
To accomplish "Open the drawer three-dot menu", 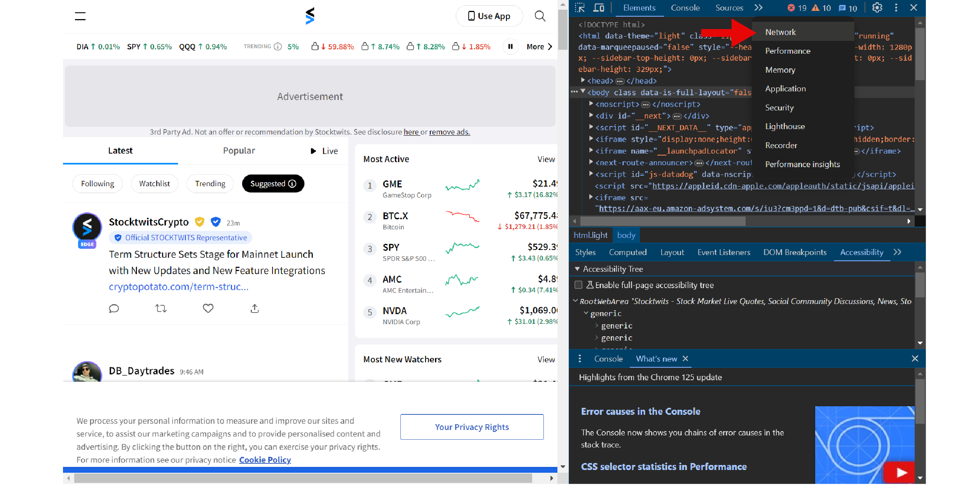I will tap(580, 358).
